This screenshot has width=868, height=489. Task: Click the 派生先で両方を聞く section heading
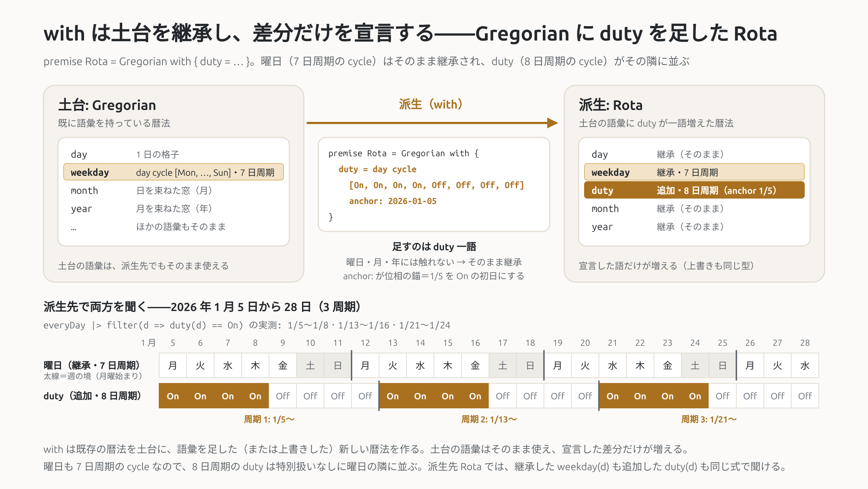202,307
